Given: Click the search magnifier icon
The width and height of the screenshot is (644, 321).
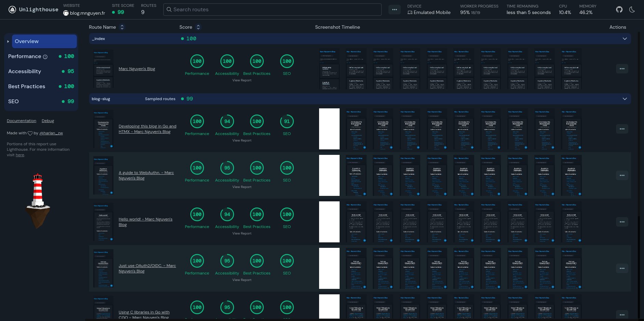Looking at the screenshot, I should coord(169,10).
